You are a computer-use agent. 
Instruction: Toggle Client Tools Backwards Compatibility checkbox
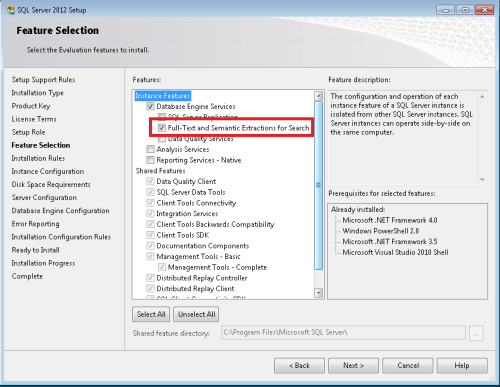pyautogui.click(x=150, y=224)
